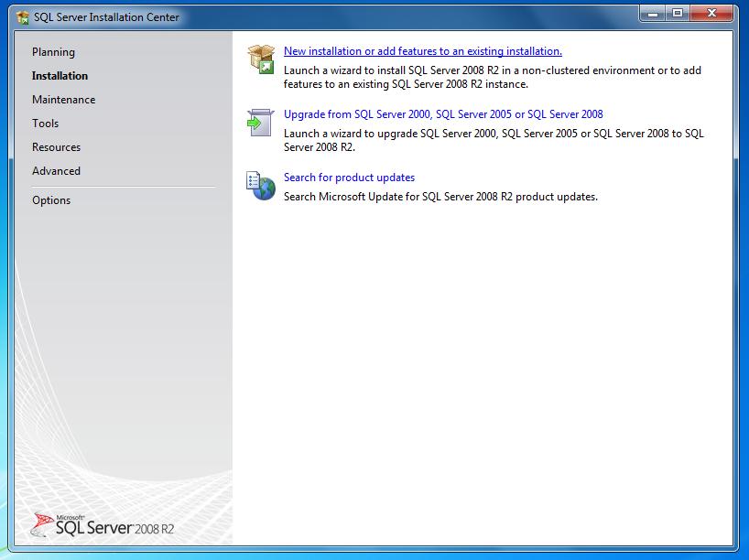
Task: Maximize the Installation Center window
Action: [678, 14]
